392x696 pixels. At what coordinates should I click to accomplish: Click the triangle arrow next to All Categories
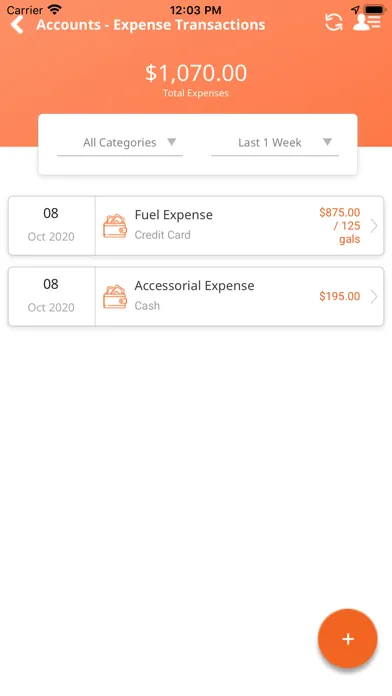pos(171,142)
